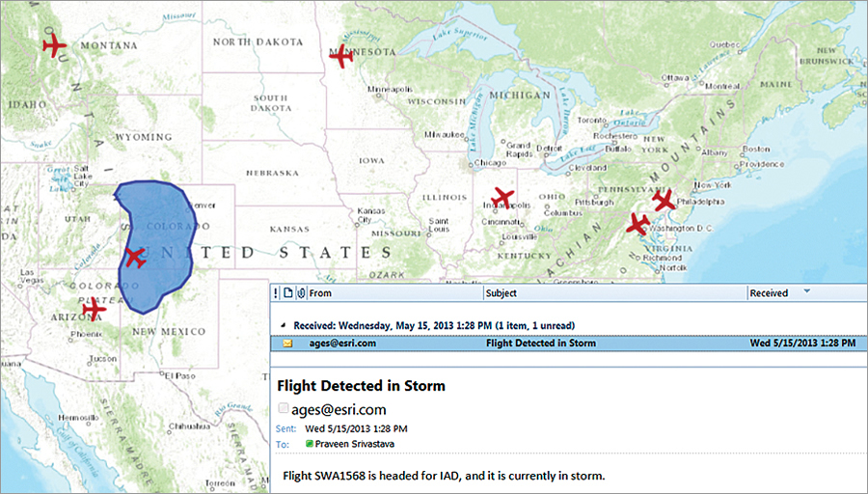The width and height of the screenshot is (868, 494).
Task: Open the Received column sort arrow
Action: point(807,292)
